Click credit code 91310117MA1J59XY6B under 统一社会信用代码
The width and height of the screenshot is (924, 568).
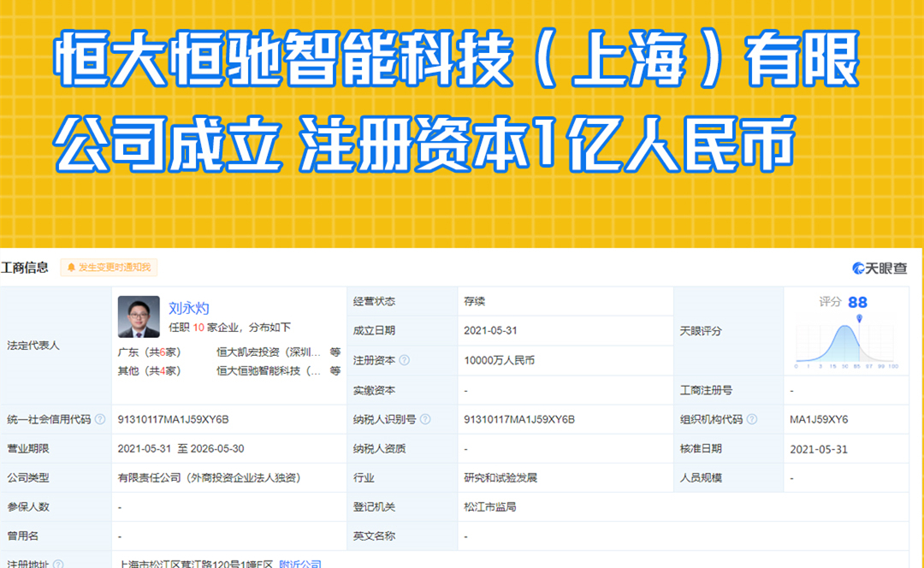tap(173, 419)
